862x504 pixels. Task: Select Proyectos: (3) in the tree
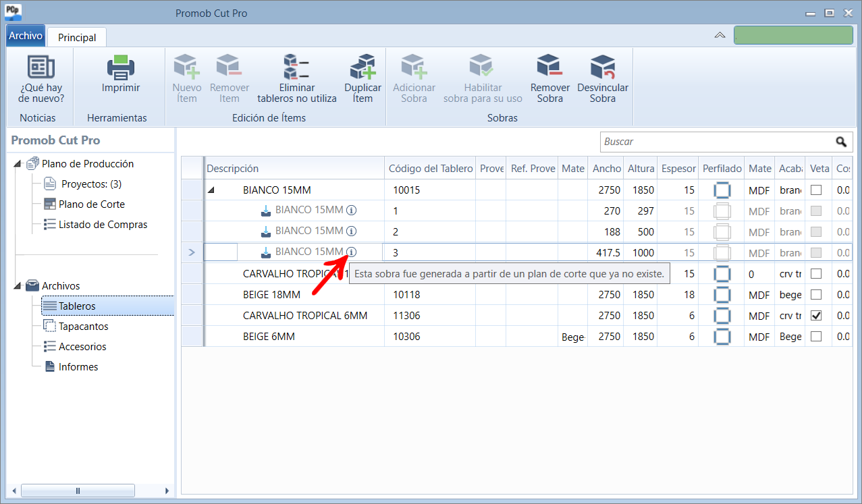click(91, 184)
